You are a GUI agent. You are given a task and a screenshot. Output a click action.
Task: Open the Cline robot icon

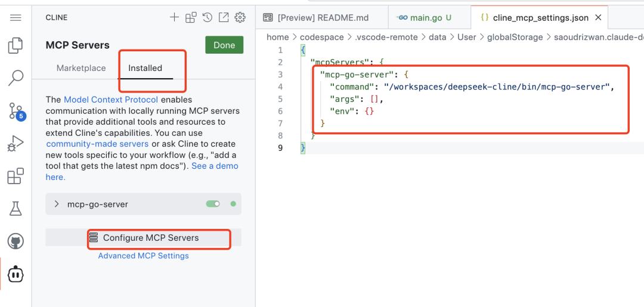click(x=16, y=274)
